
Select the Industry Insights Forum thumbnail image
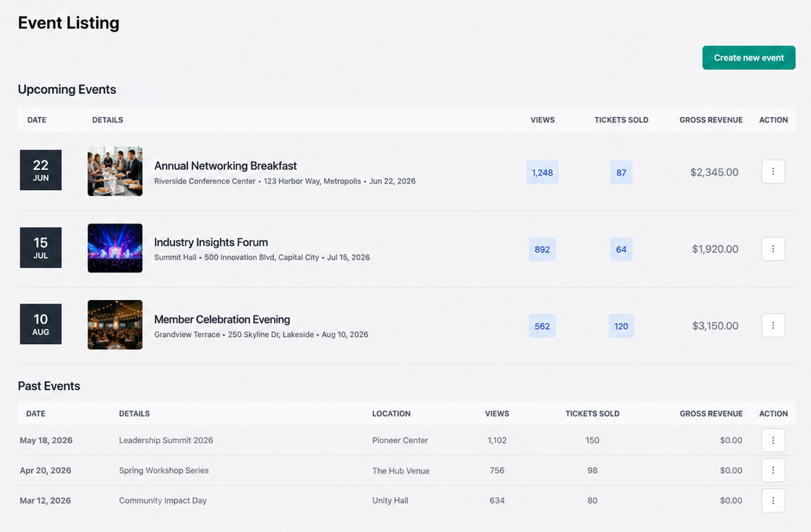click(115, 248)
